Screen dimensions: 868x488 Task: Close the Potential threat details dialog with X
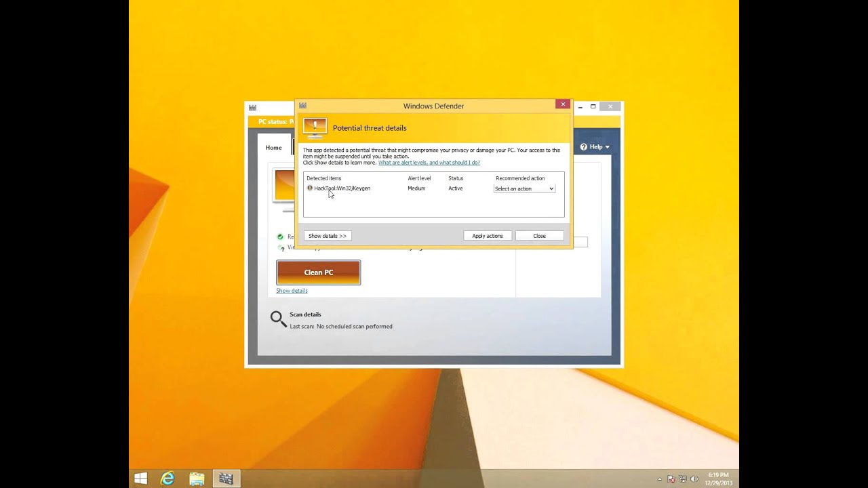coord(563,104)
